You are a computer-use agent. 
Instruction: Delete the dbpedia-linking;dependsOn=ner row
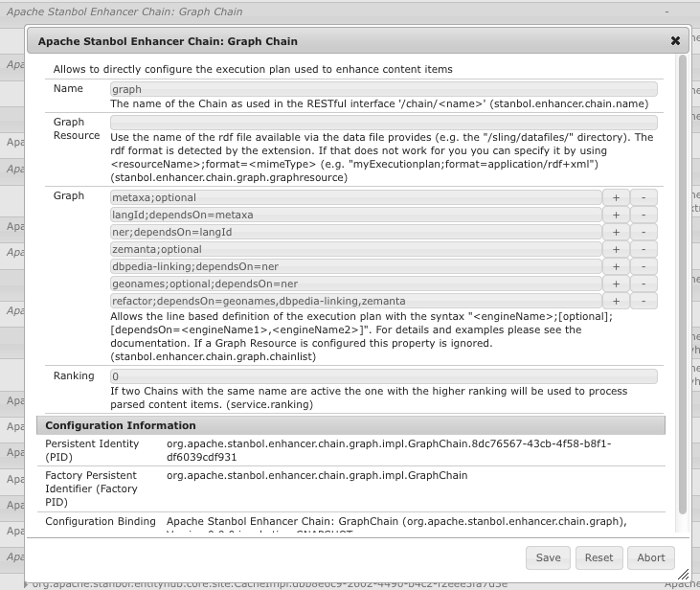[x=644, y=266]
